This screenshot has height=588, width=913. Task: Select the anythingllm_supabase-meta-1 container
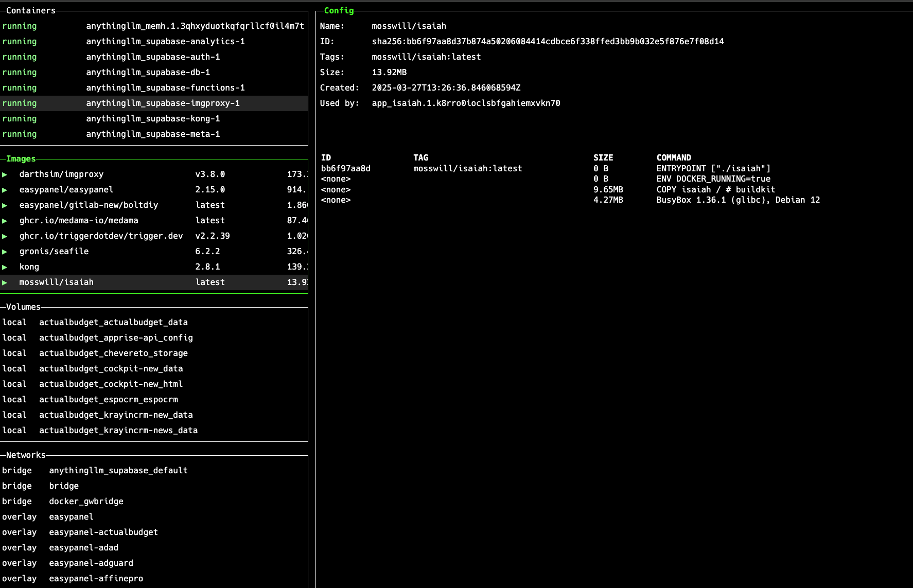(x=153, y=134)
